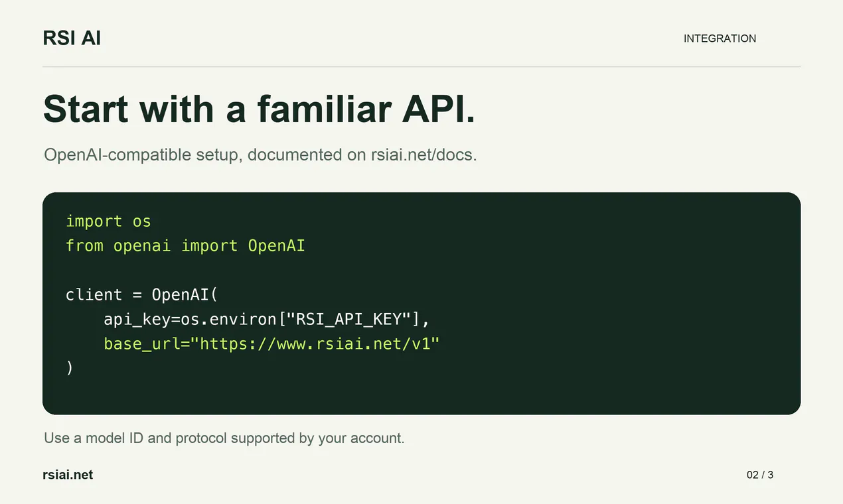Click the highlighted base_url line

point(271,344)
